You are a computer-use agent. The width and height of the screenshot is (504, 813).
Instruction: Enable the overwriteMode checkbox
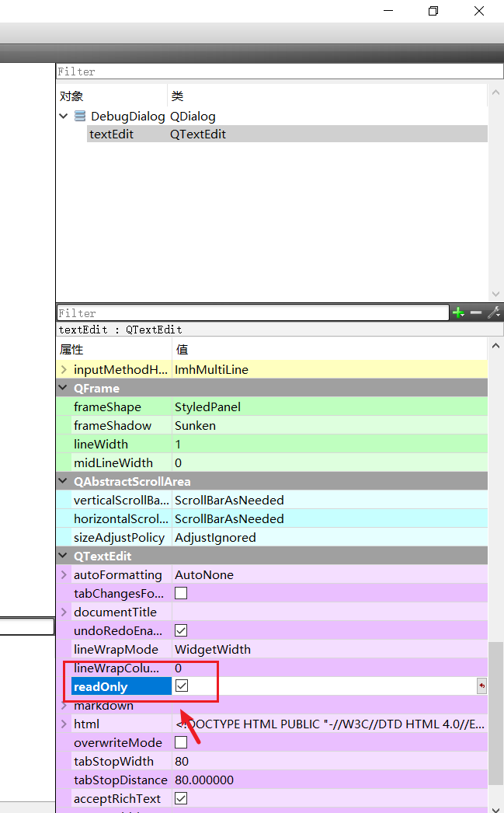pyautogui.click(x=181, y=743)
